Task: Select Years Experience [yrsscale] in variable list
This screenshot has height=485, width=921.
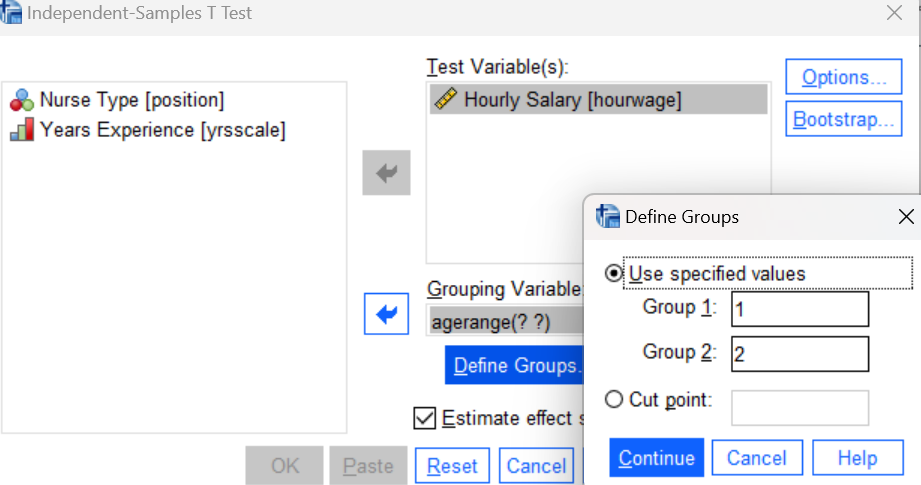Action: 148,130
